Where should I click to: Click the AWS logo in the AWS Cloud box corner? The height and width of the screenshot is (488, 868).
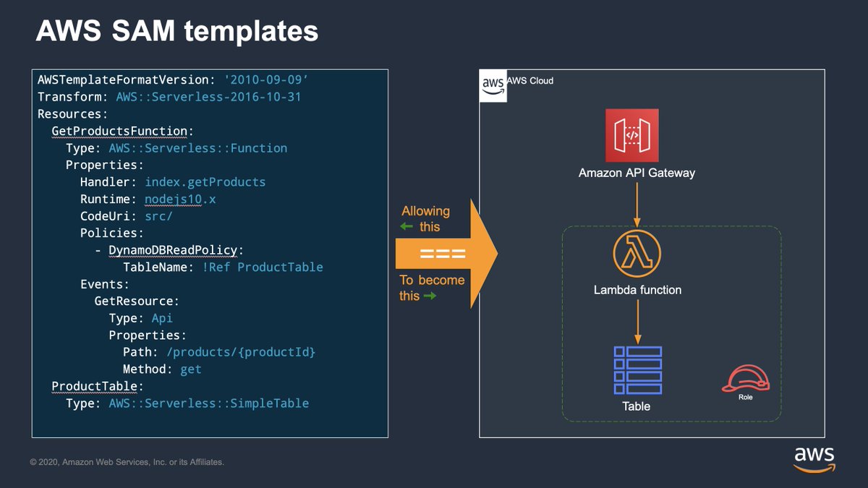point(493,87)
